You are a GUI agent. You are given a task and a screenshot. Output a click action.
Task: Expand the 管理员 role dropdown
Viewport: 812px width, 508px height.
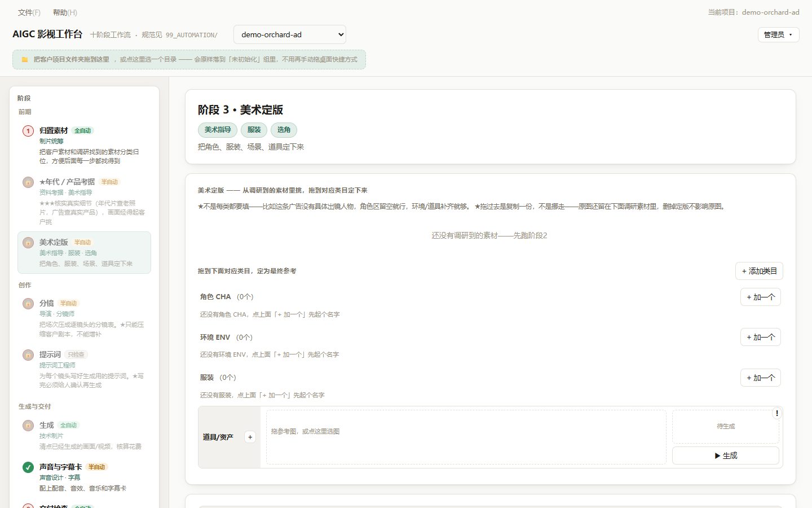pos(778,34)
